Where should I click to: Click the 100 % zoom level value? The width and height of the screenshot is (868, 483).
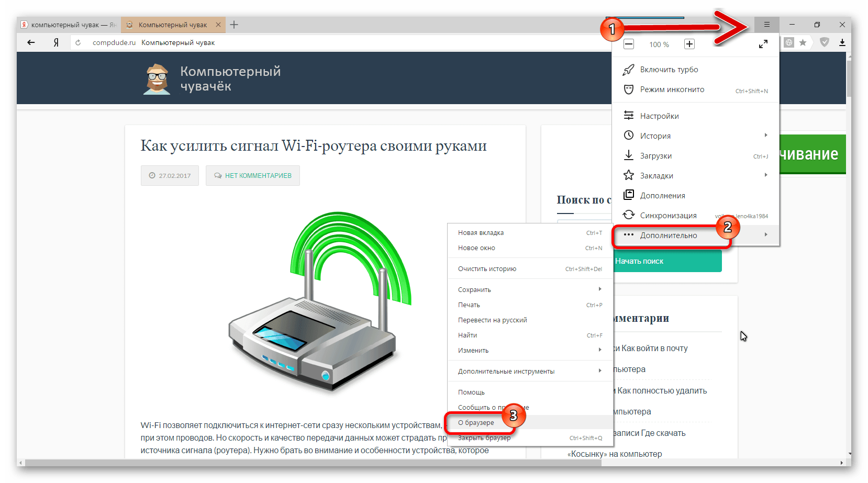coord(659,44)
